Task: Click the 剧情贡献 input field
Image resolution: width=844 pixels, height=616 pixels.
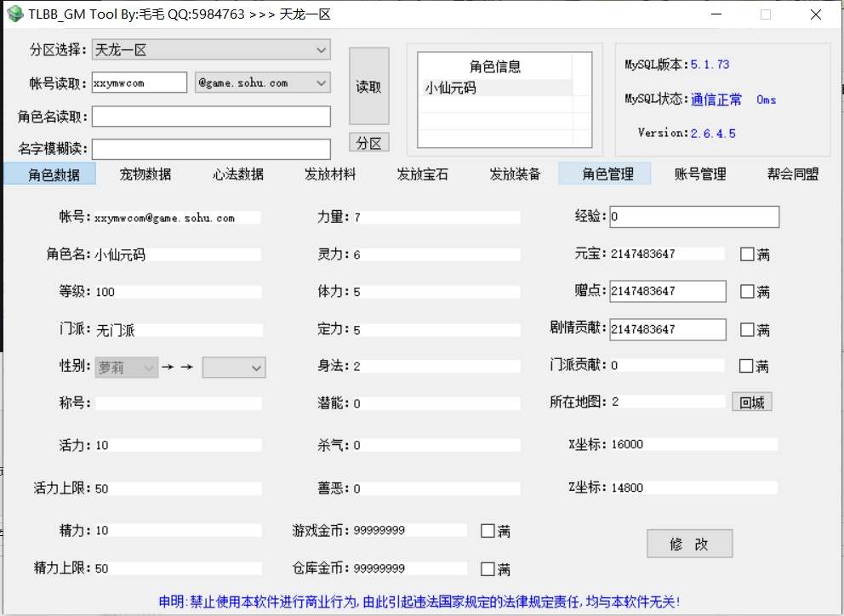Action: [668, 329]
